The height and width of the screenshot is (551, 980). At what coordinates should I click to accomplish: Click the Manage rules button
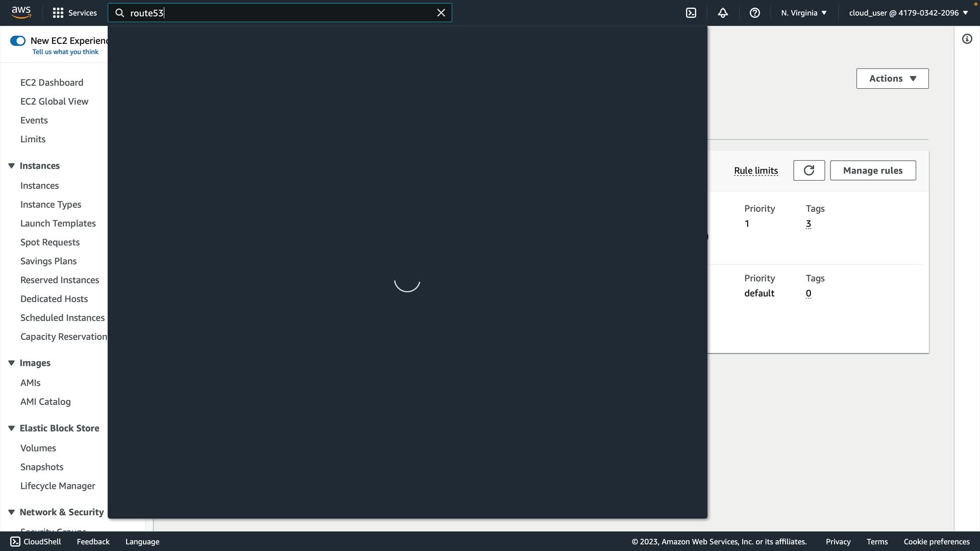pyautogui.click(x=872, y=170)
